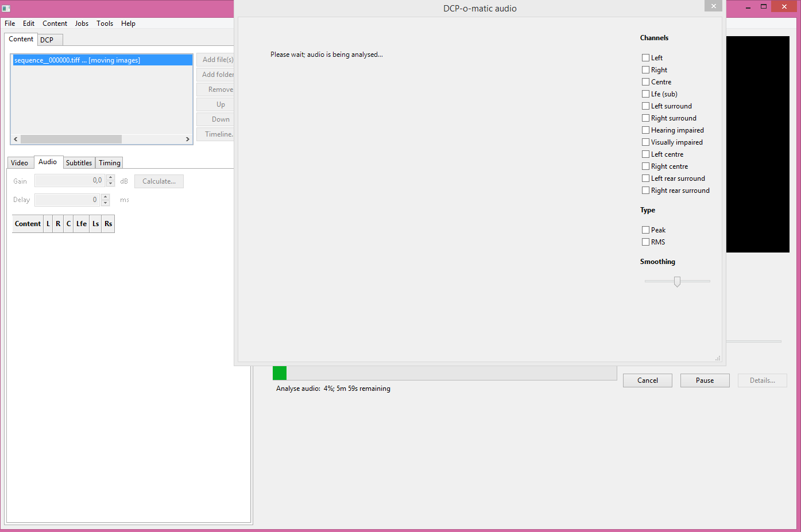
Task: Click the Calculate gain button
Action: click(159, 181)
